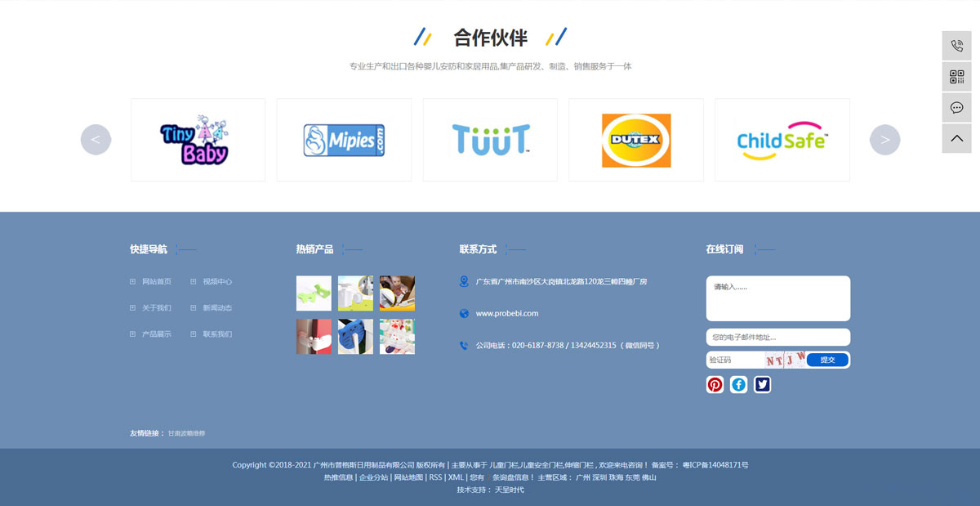Go to 新闻动态 in quick navigation
Screen dimensions: 980x506
[x=217, y=308]
